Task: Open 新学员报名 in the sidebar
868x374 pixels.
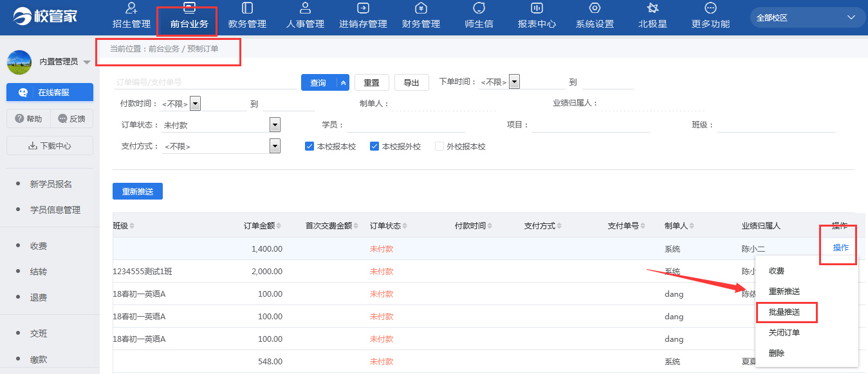Action: click(51, 184)
